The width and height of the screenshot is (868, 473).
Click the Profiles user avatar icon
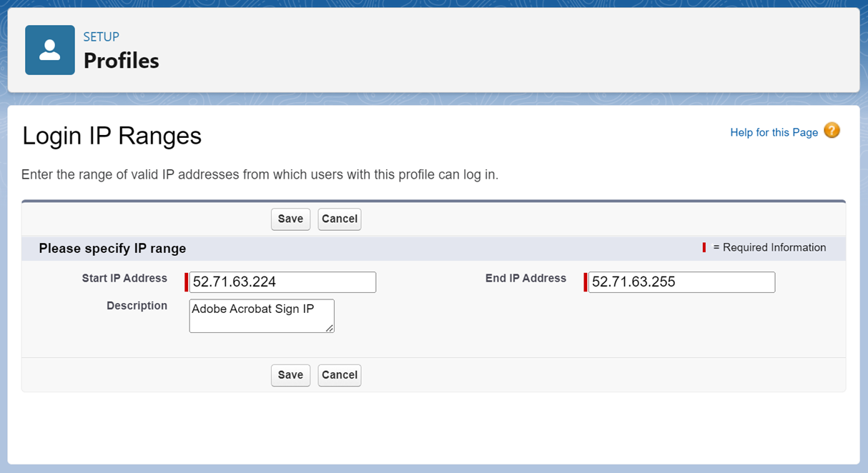(x=50, y=50)
